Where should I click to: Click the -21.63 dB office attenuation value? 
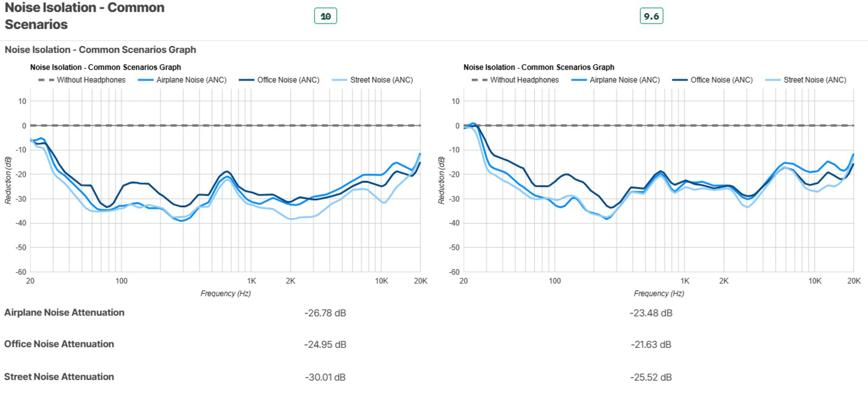651,344
